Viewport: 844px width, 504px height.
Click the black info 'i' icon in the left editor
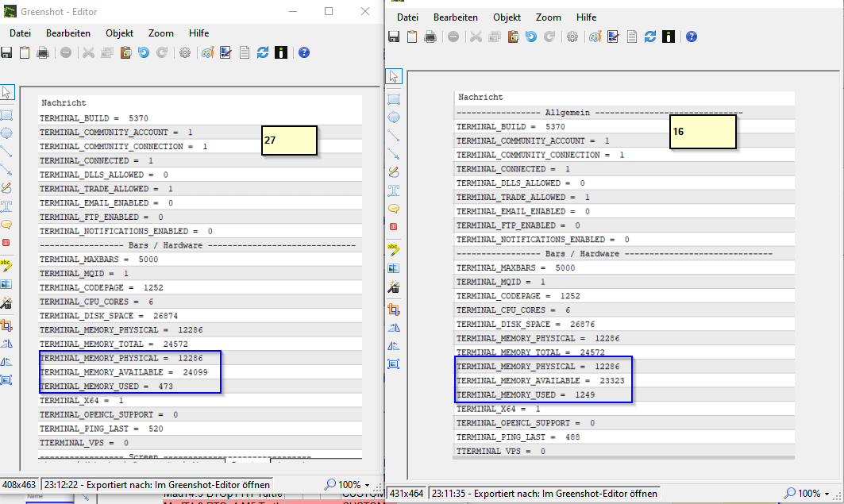(x=281, y=52)
